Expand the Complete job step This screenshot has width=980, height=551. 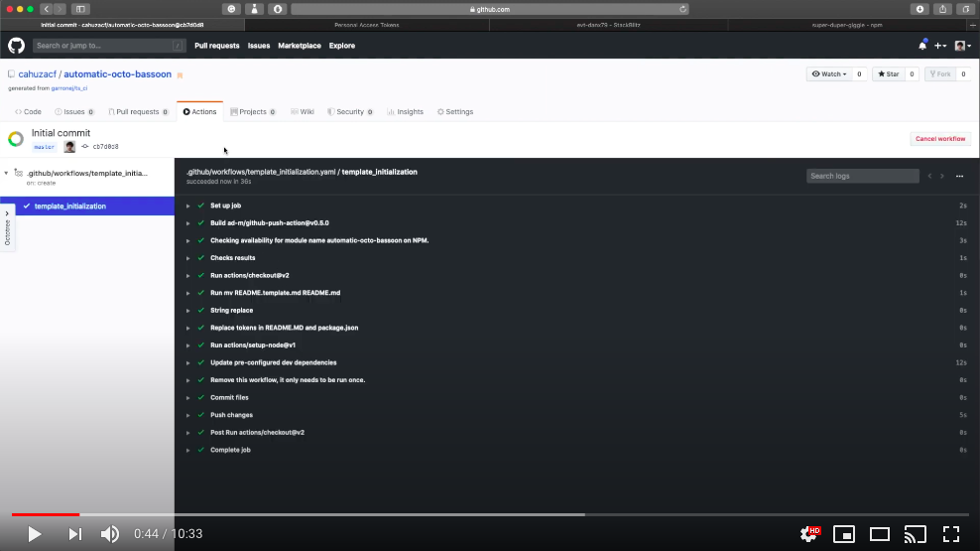(x=187, y=451)
